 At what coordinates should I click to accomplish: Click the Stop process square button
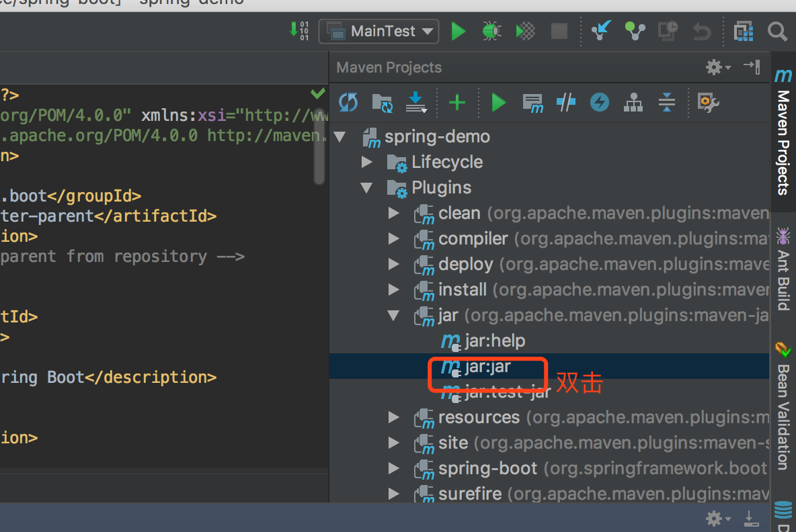pyautogui.click(x=559, y=32)
